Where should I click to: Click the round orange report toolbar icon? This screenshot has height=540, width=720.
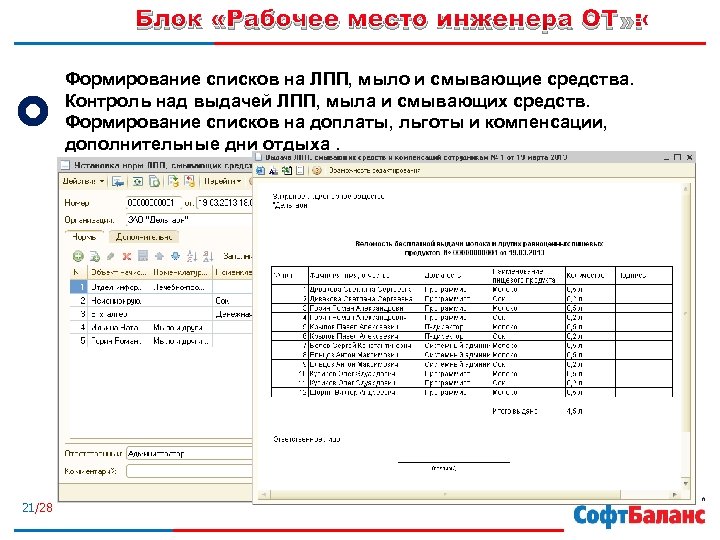[316, 171]
